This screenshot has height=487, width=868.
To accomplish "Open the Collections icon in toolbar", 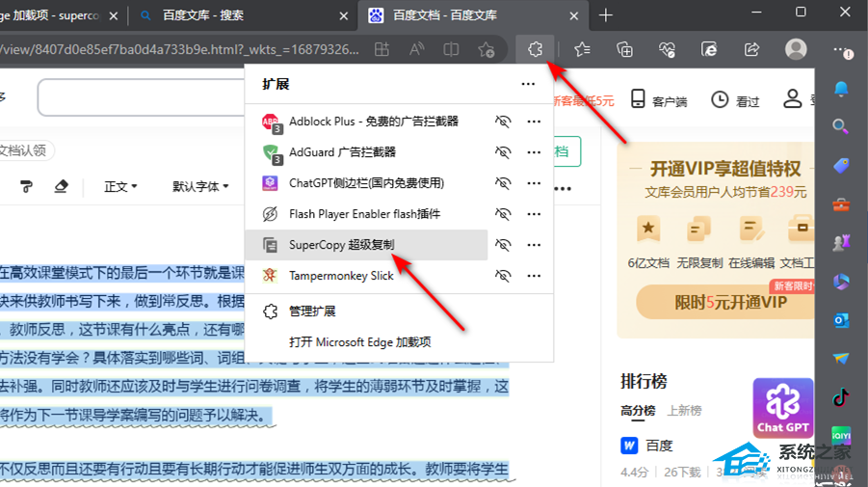I will click(624, 49).
